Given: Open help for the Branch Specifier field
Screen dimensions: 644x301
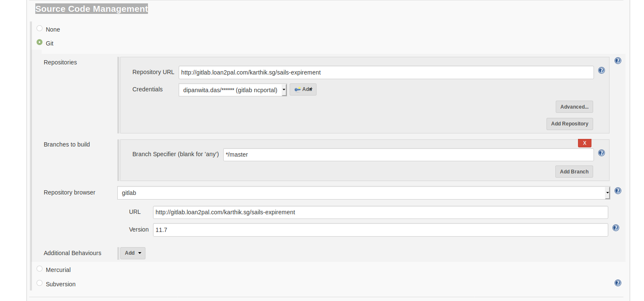Looking at the screenshot, I should coord(601,153).
